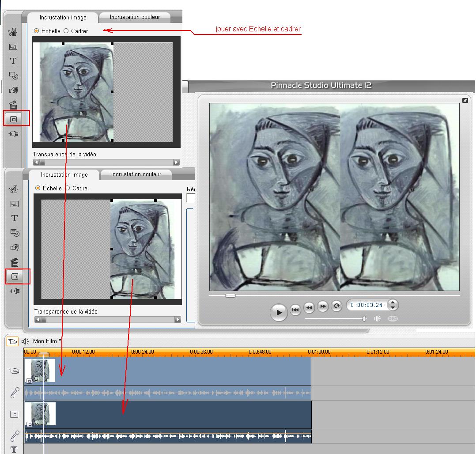
Task: Mute the player volume speaker icon
Action: point(378,318)
